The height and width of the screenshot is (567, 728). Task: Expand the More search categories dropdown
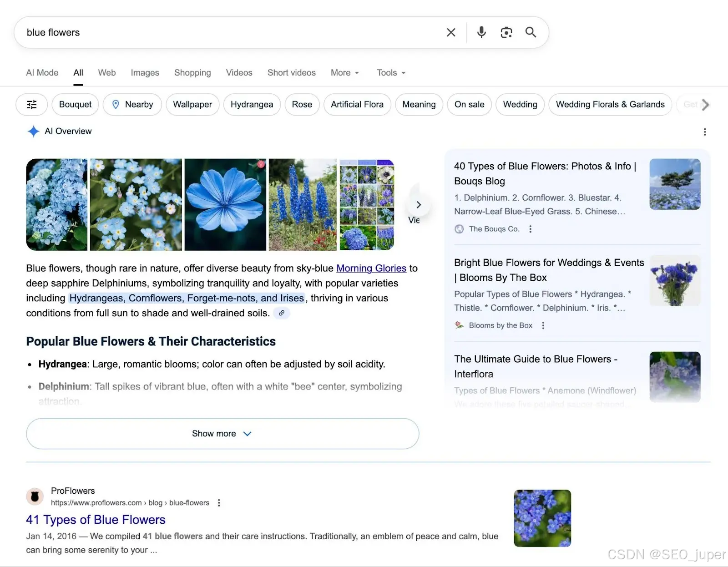point(345,73)
